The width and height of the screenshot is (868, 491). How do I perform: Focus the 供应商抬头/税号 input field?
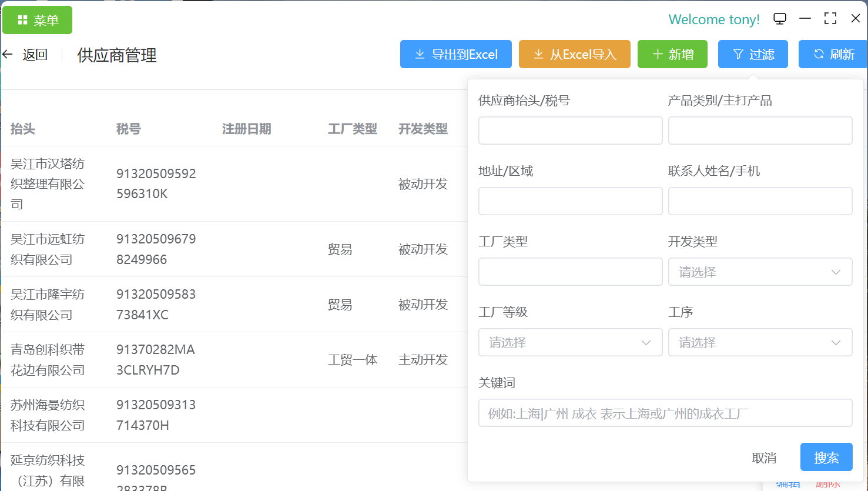(570, 131)
